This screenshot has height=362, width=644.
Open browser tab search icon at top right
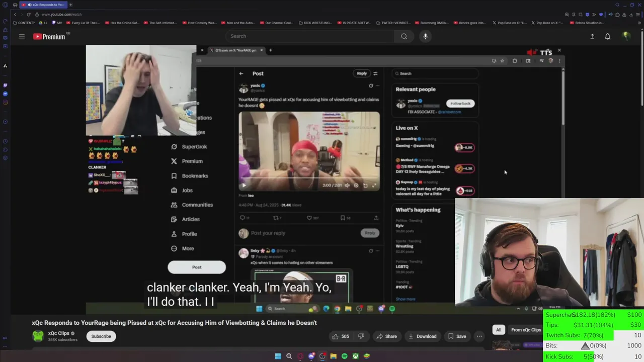tap(617, 5)
